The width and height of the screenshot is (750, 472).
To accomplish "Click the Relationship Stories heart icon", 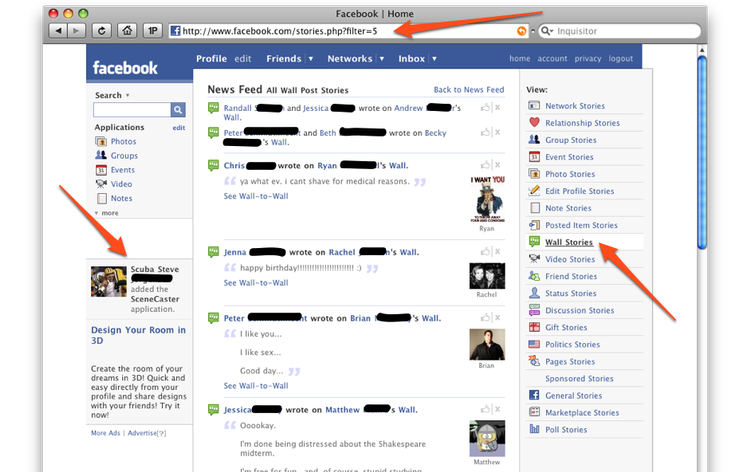I will [534, 122].
